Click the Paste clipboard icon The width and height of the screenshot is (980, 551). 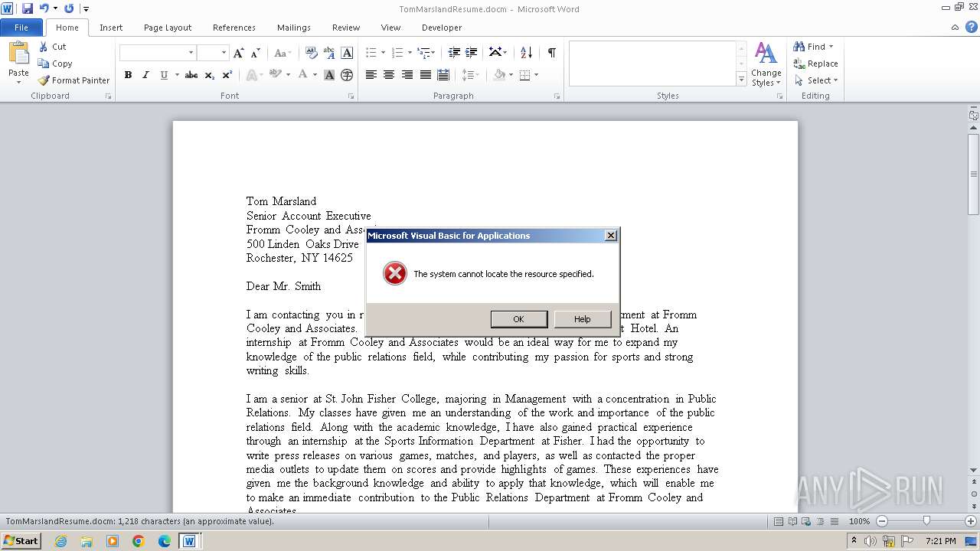tap(18, 54)
